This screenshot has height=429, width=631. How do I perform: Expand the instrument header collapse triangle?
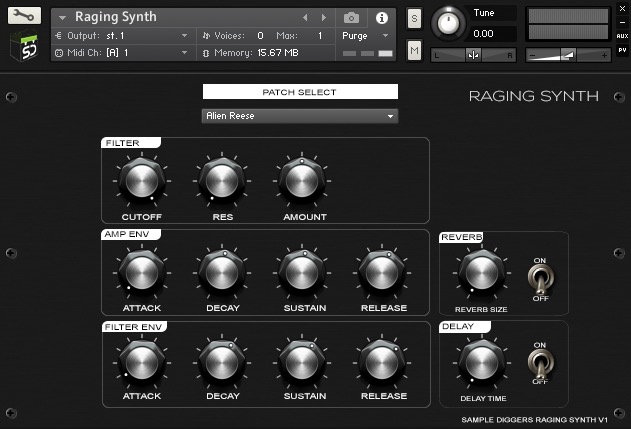pyautogui.click(x=62, y=18)
